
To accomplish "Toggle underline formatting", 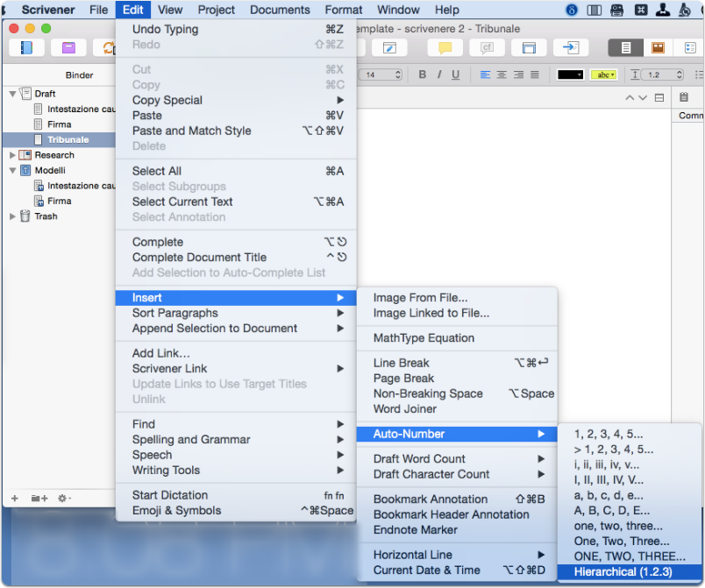I will [x=455, y=74].
